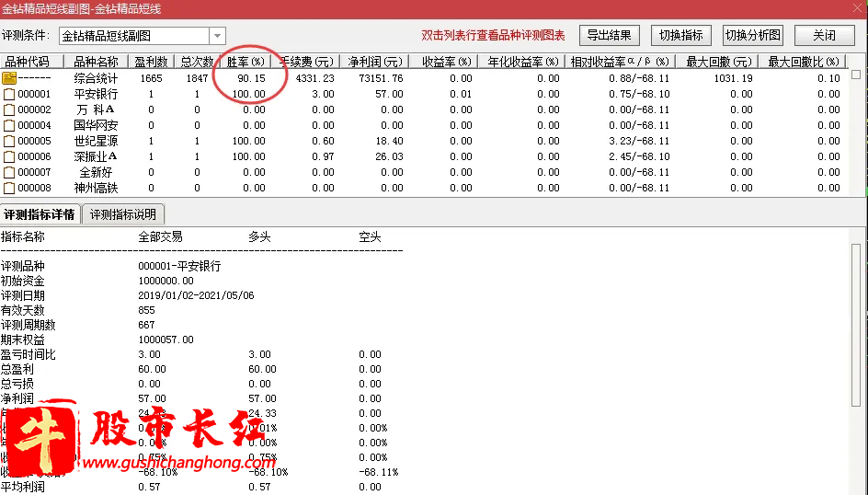Click the 000001-平安银行 detail value
Viewport: 868px width, 495px height.
(x=179, y=266)
